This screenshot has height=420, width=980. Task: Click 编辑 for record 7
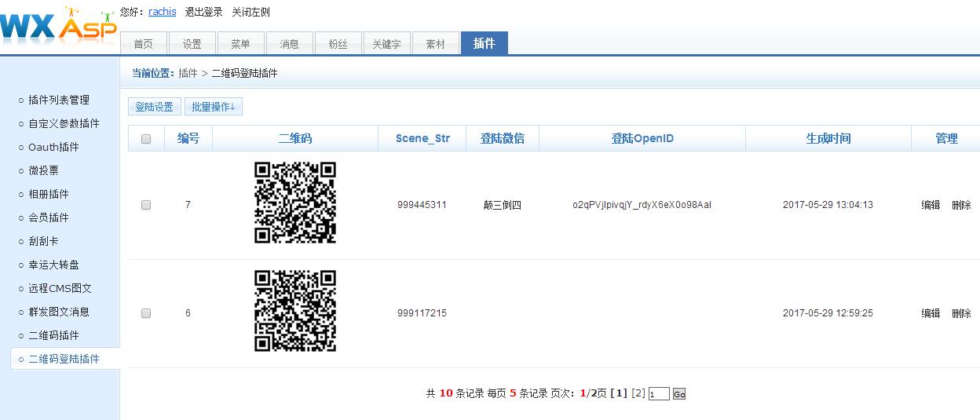point(931,205)
